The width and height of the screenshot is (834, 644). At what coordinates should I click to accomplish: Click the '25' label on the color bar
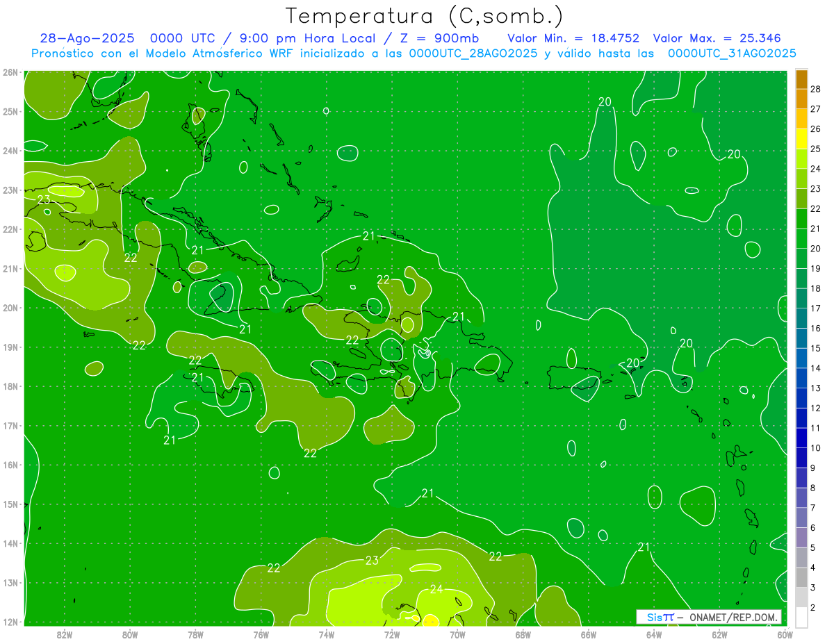[x=816, y=149]
